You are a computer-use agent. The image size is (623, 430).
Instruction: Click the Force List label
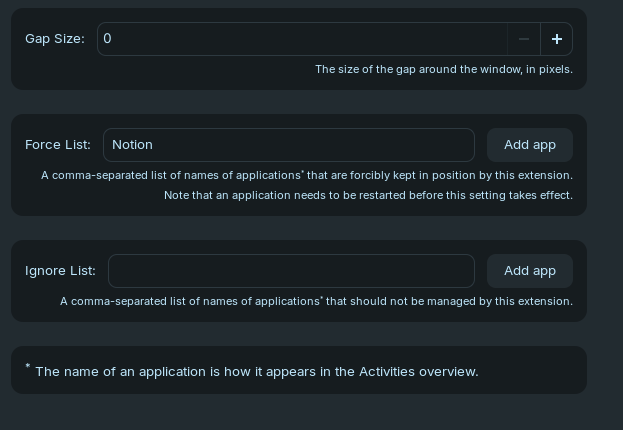pos(58,145)
